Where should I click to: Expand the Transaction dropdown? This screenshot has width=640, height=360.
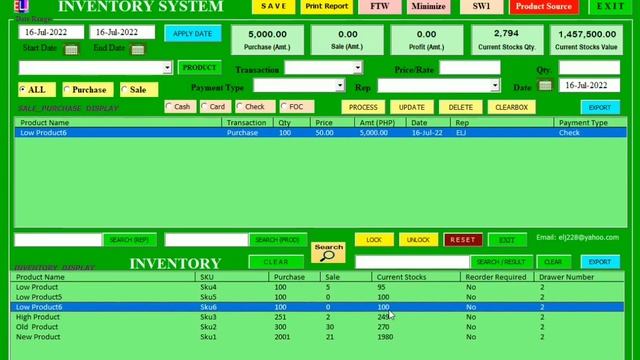pyautogui.click(x=358, y=67)
